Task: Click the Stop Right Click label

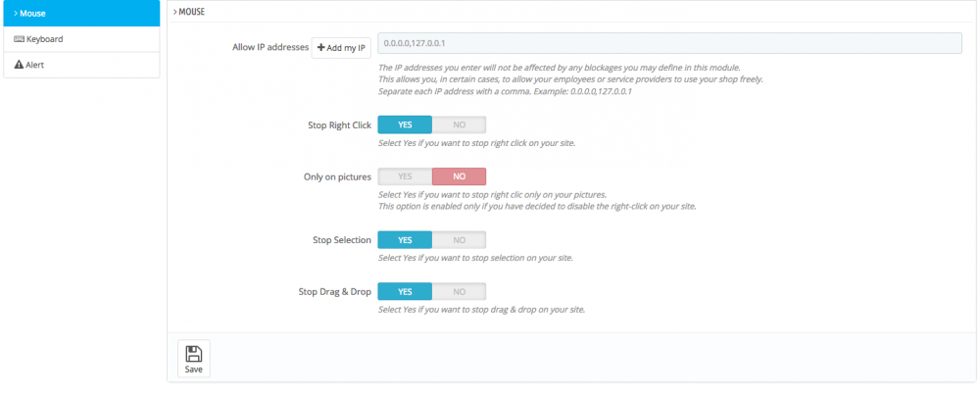Action: point(339,125)
